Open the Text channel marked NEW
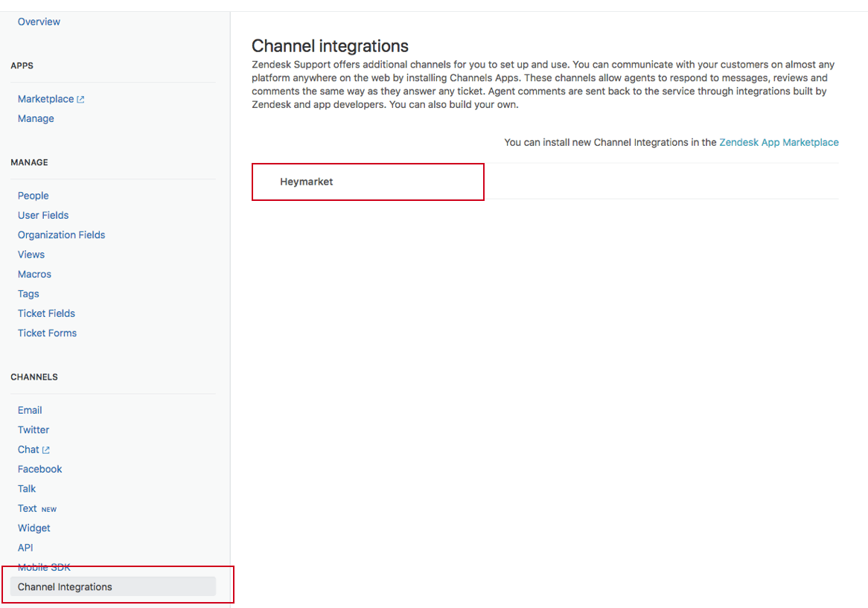The width and height of the screenshot is (868, 608). [x=28, y=508]
